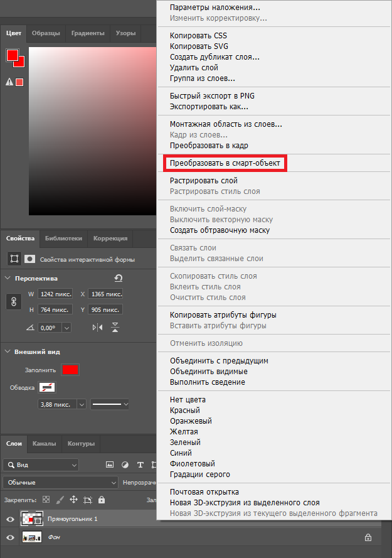Toggle lock all padlock icon
This screenshot has width=392, height=558.
coord(102,500)
